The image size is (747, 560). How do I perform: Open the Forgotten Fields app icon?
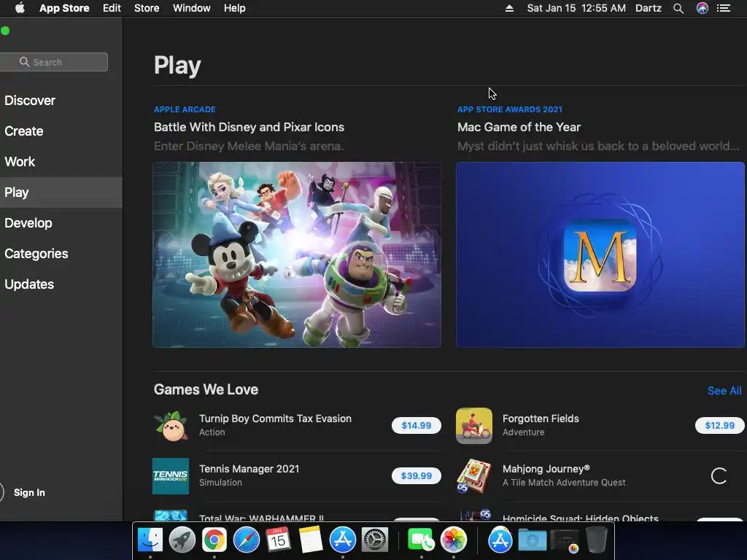[474, 426]
